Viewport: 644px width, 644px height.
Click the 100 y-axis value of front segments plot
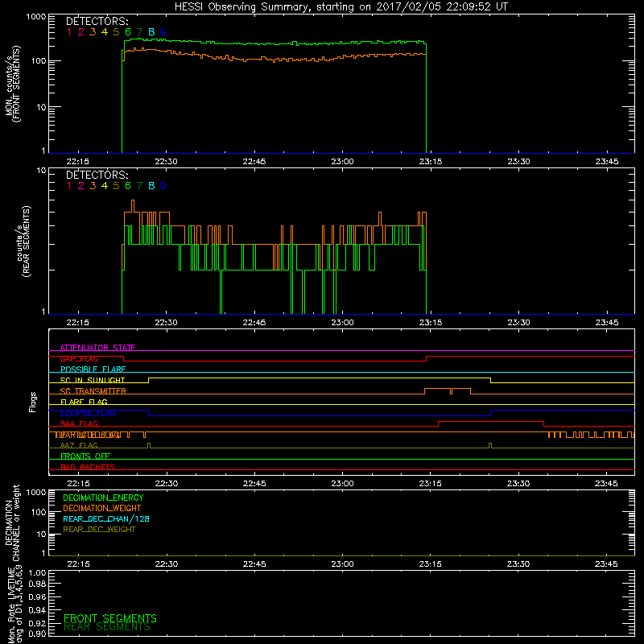click(39, 61)
